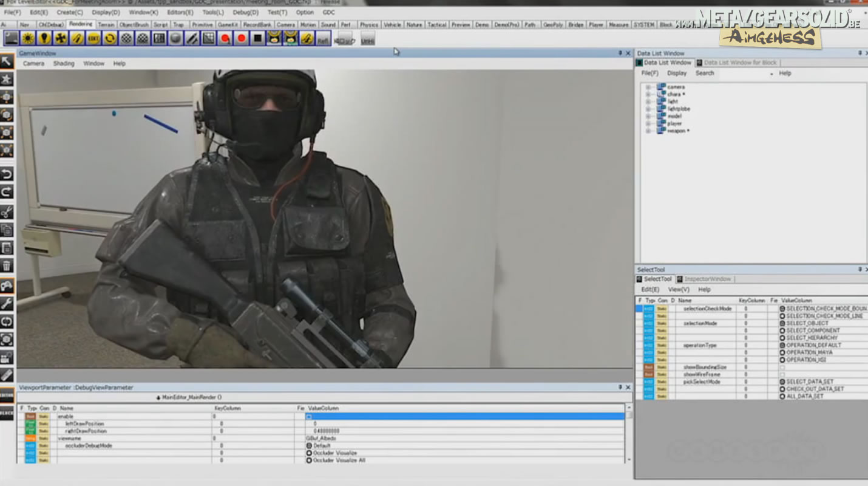Click the light bulb icon in toolbar
The width and height of the screenshot is (868, 486).
(x=44, y=38)
